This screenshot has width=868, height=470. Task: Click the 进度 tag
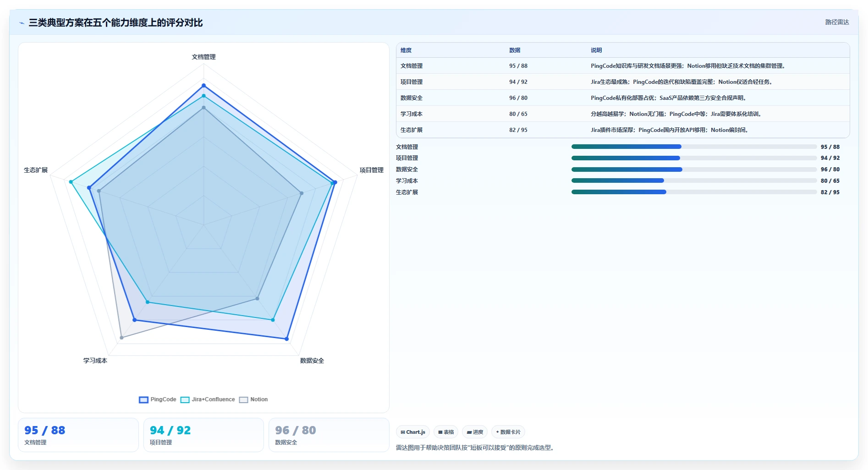pyautogui.click(x=475, y=432)
